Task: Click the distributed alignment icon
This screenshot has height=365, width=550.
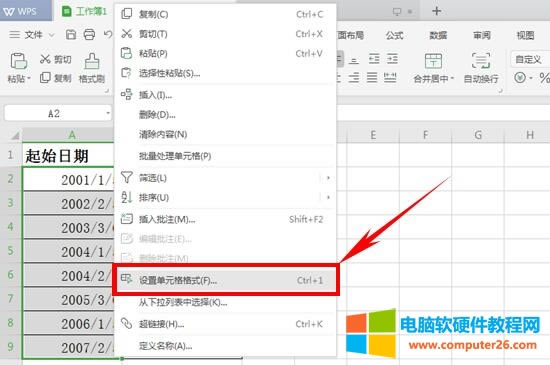Action: coord(390,77)
